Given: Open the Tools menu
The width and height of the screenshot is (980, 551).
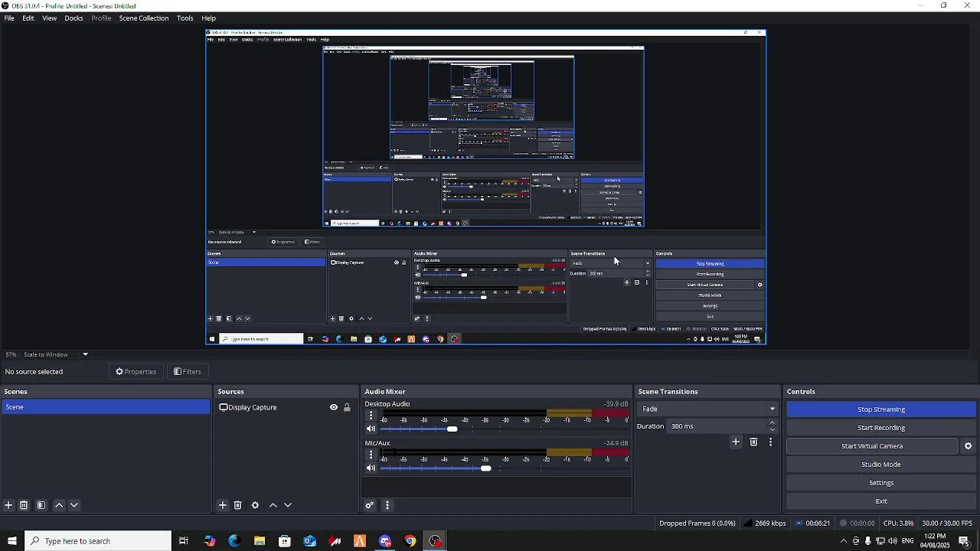Looking at the screenshot, I should [x=185, y=18].
